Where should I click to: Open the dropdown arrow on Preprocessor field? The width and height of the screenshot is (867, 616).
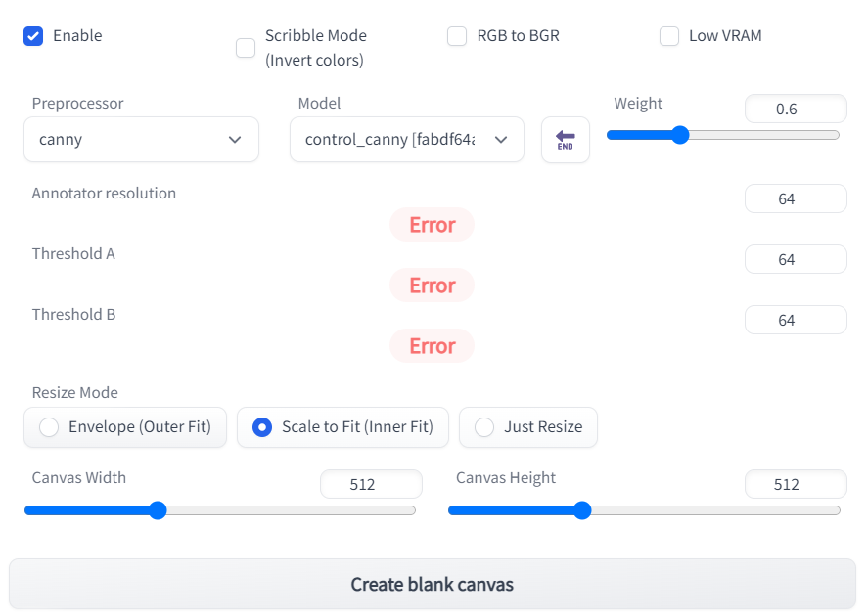[235, 140]
